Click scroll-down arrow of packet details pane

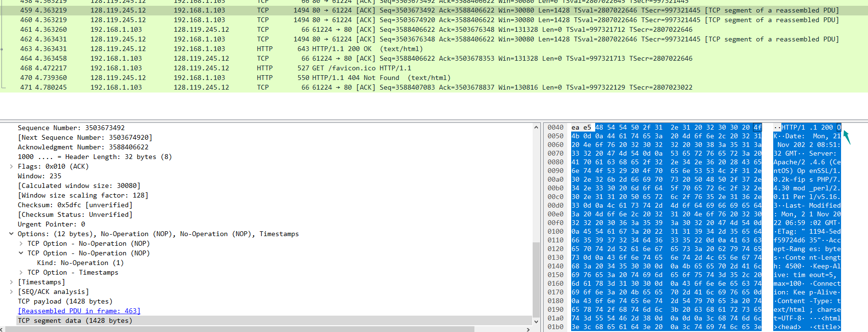click(x=536, y=321)
